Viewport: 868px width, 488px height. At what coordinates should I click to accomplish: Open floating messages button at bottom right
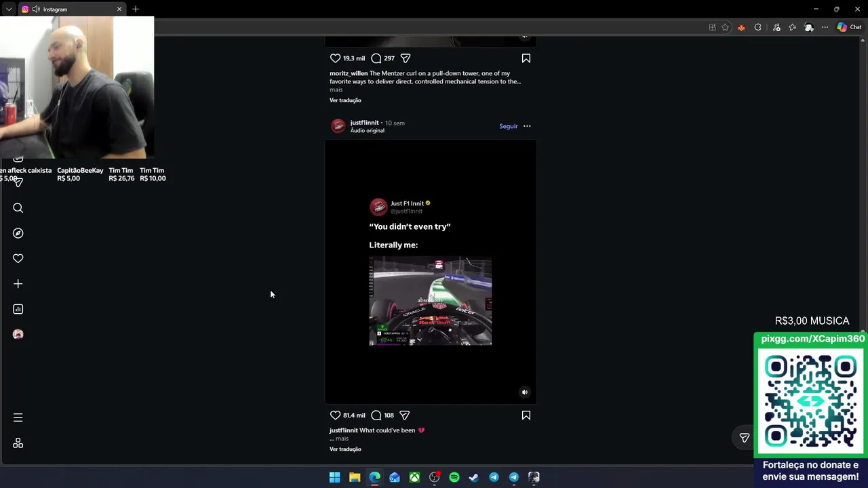[x=744, y=438]
